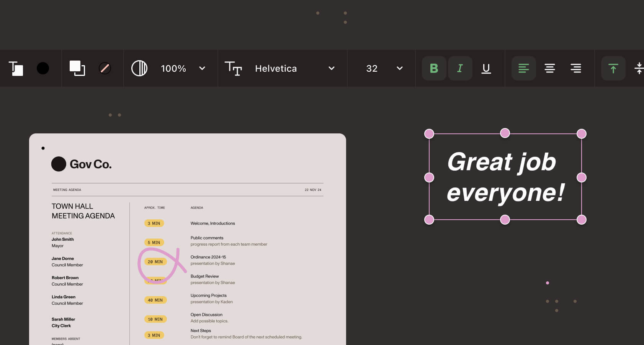Click the bottom-left handle of the text box
The height and width of the screenshot is (345, 644).
429,220
